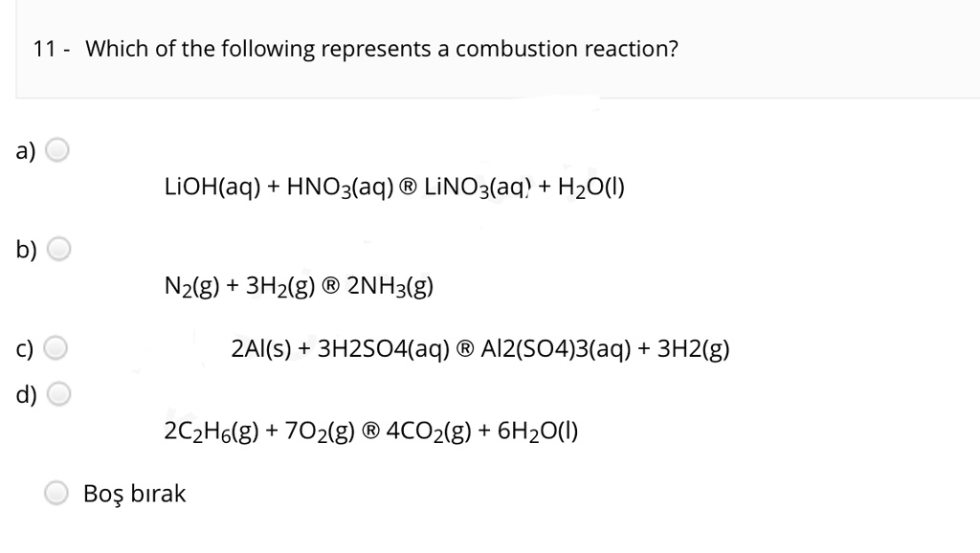Click the "a)" option label
Image resolution: width=980 pixels, height=553 pixels.
pos(24,150)
